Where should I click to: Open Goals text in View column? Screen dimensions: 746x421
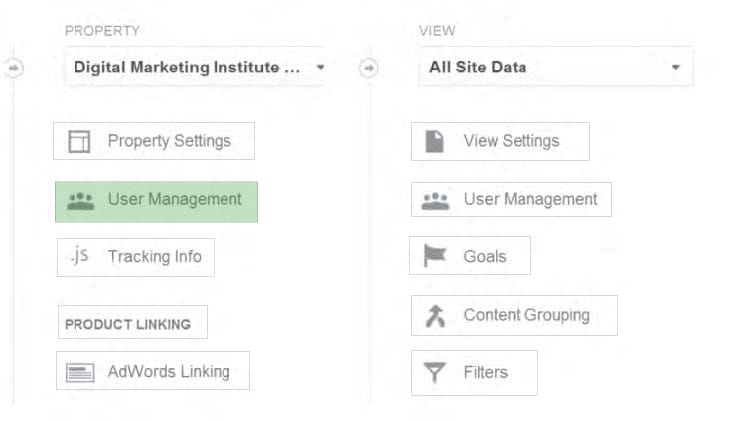(485, 256)
